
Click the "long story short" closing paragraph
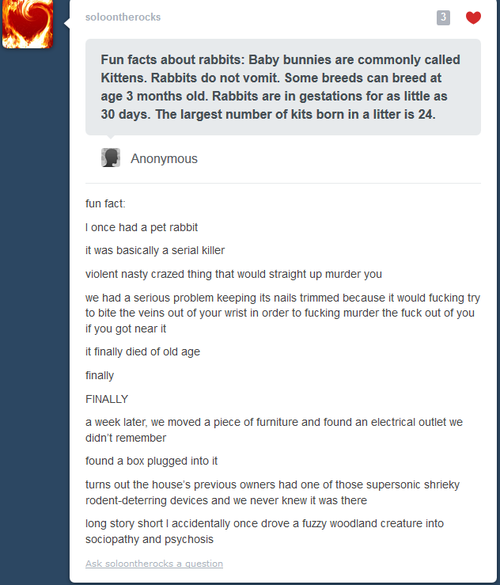265,531
